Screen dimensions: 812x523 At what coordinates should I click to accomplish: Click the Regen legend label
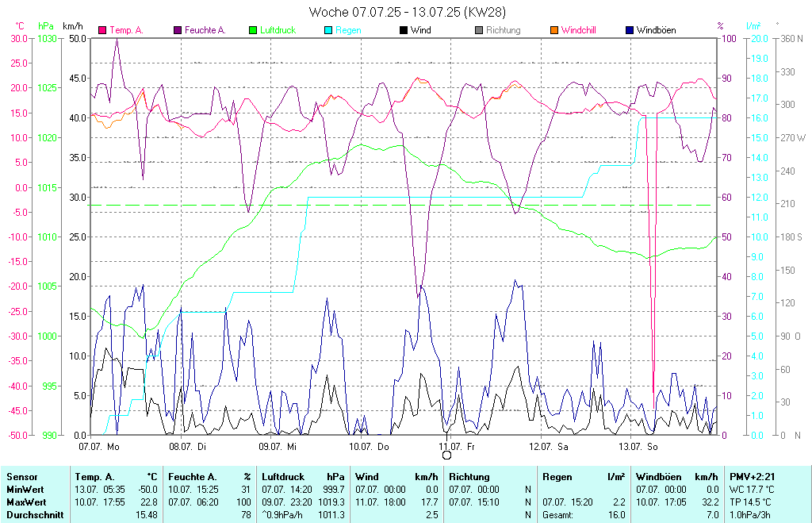click(x=348, y=30)
